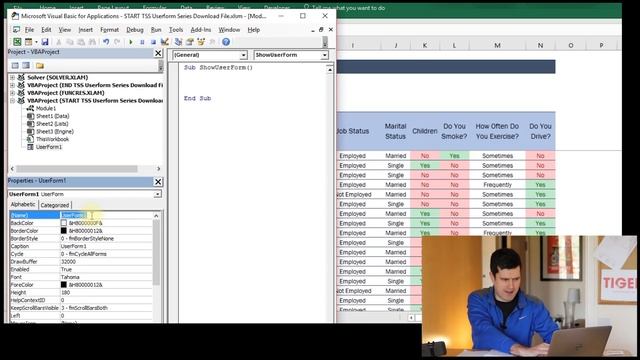Click the BackColor property color swatch

click(64, 223)
